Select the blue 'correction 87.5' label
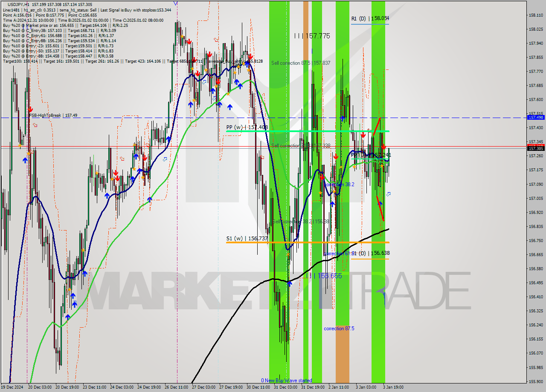 click(339, 329)
